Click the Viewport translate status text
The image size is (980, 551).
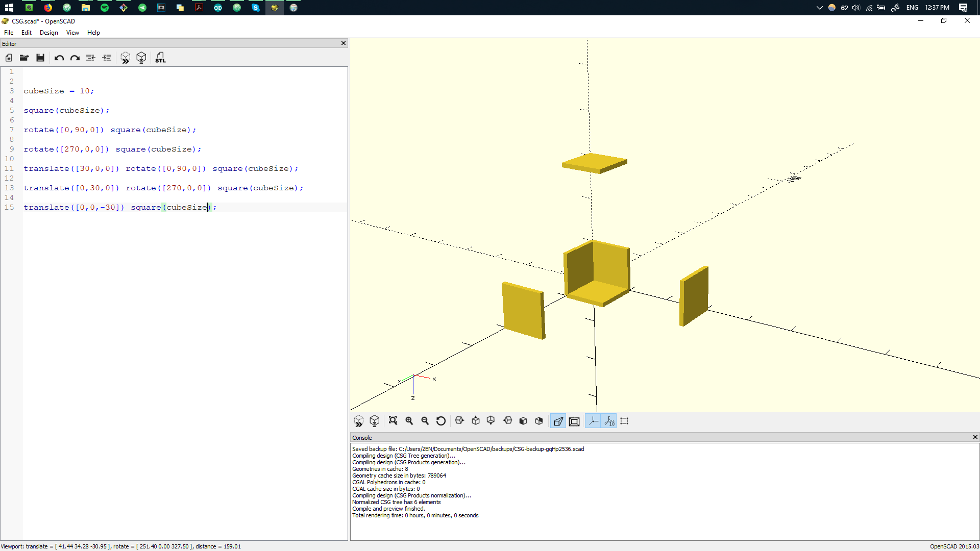click(x=121, y=546)
